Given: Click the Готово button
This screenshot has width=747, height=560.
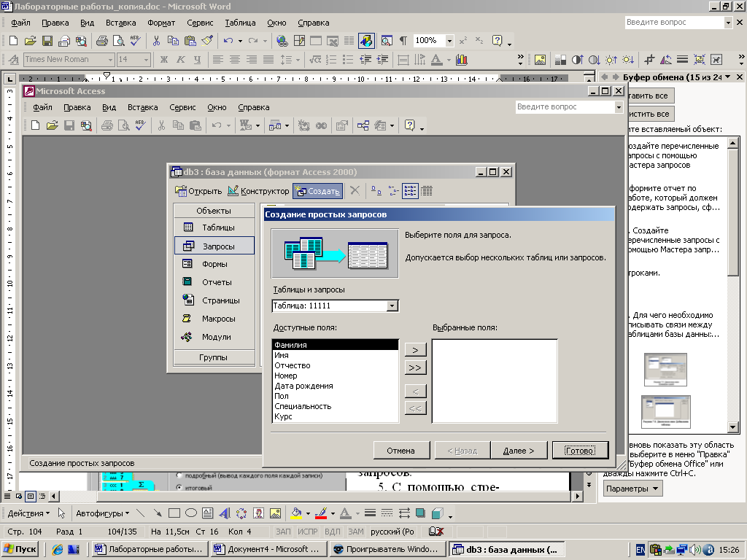Looking at the screenshot, I should [x=580, y=451].
